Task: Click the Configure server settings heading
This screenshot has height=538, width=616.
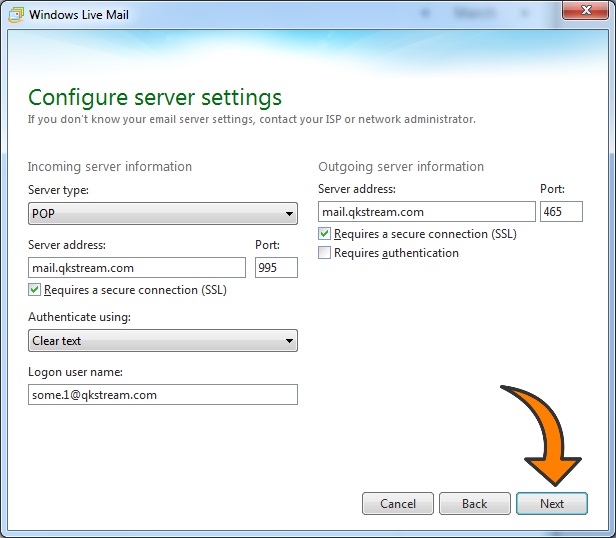Action: click(x=155, y=97)
